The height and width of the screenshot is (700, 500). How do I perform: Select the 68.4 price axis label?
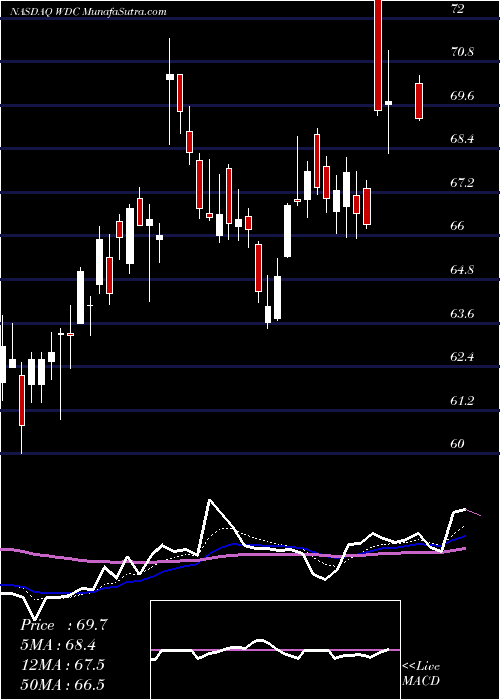tap(462, 139)
